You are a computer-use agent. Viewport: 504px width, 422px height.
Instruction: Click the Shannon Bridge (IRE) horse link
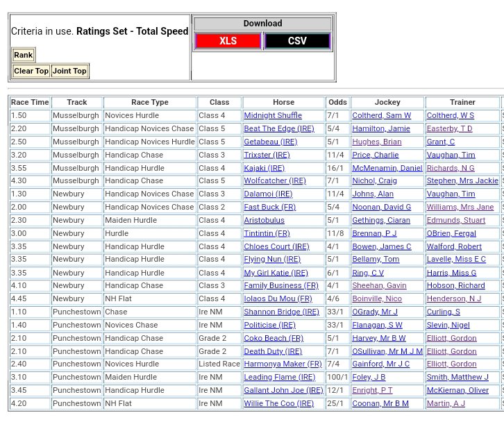click(282, 312)
